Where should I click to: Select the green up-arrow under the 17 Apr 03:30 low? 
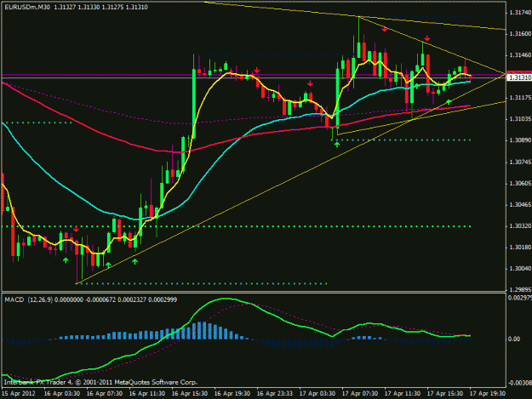click(337, 145)
